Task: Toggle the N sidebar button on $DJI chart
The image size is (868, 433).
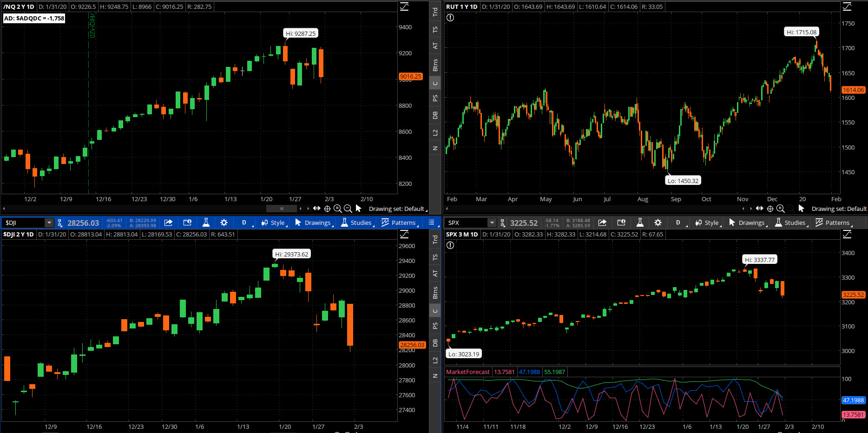Action: tap(435, 376)
